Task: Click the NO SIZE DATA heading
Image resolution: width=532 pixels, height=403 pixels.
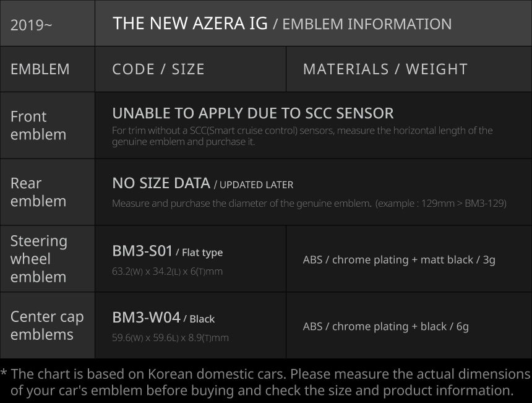Action: [161, 183]
